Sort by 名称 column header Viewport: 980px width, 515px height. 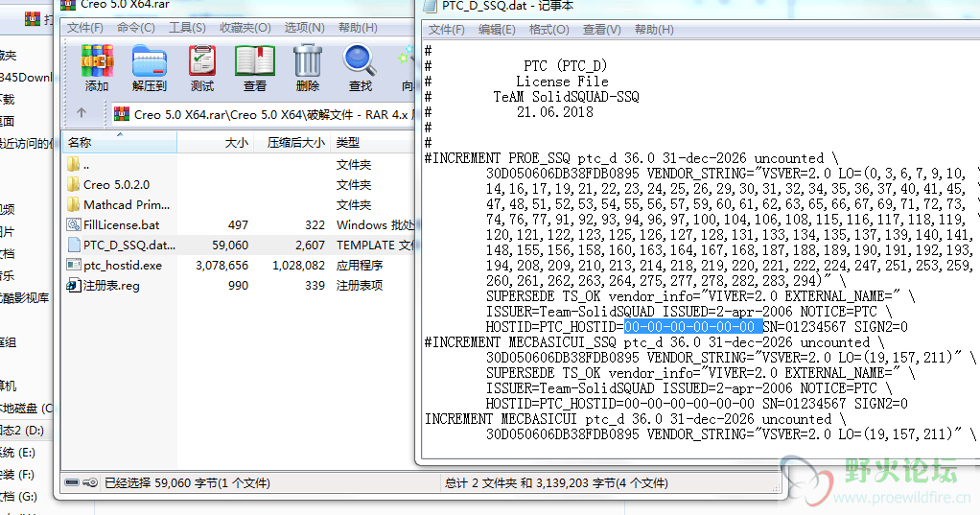(x=120, y=143)
